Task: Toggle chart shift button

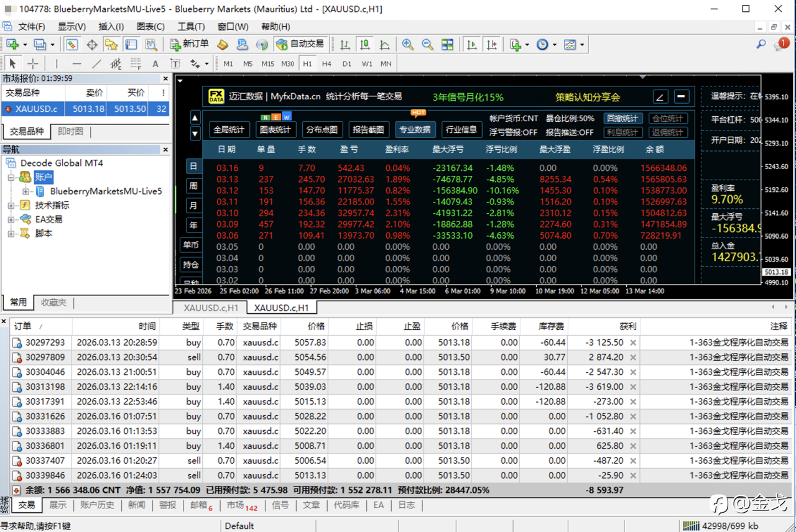Action: click(492, 44)
